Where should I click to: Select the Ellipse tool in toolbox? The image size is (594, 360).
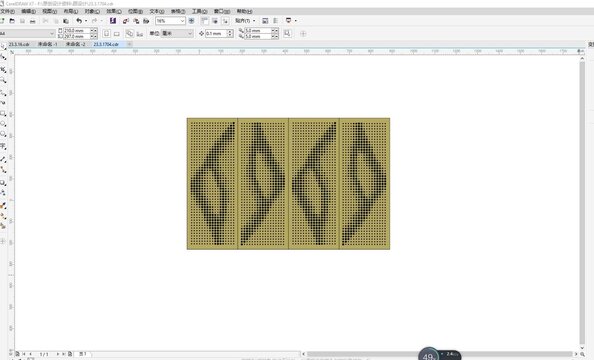tap(3, 124)
